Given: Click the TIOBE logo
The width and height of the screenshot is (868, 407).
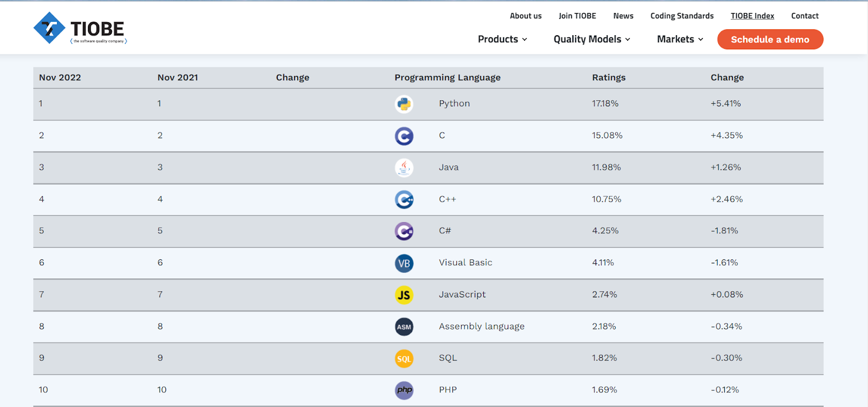Looking at the screenshot, I should (x=80, y=28).
